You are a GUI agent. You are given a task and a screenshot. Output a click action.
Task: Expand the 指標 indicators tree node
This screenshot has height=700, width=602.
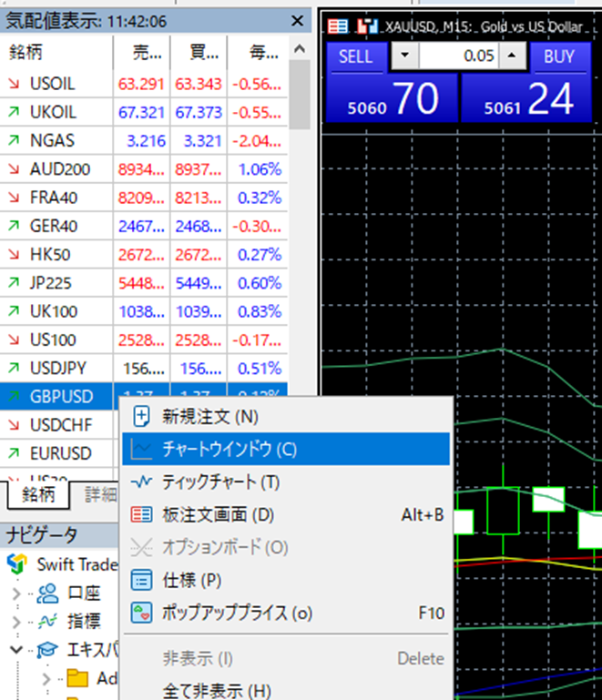tap(18, 622)
